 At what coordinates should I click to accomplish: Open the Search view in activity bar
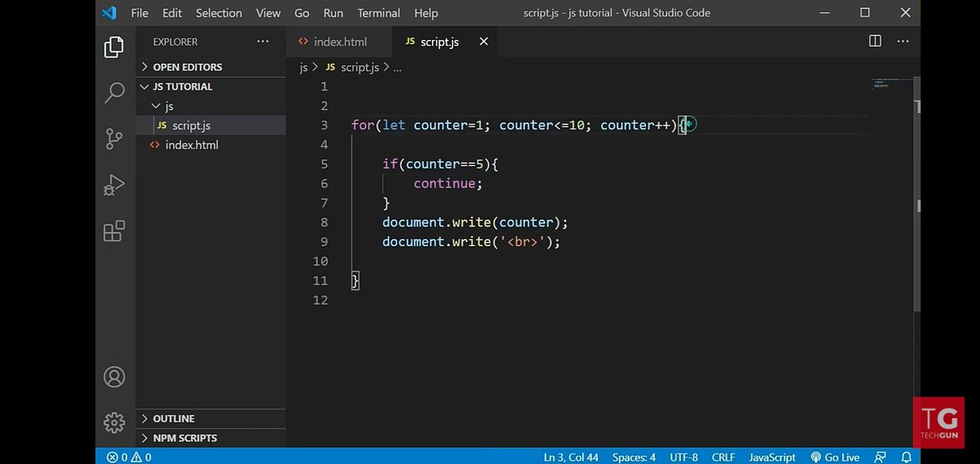pos(114,93)
